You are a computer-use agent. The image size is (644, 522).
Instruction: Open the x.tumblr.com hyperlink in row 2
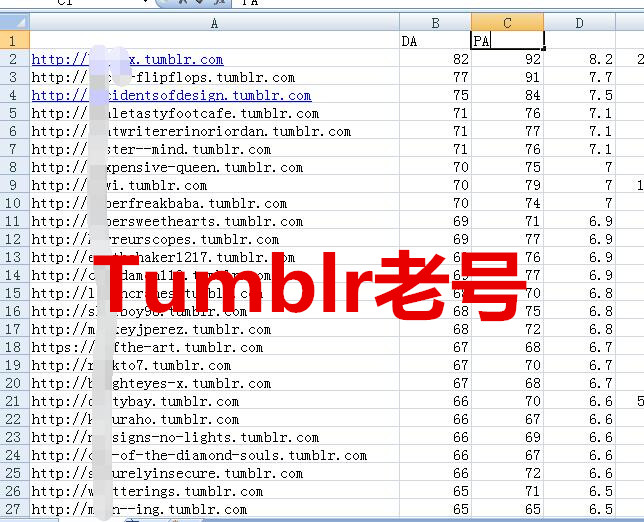click(x=127, y=59)
